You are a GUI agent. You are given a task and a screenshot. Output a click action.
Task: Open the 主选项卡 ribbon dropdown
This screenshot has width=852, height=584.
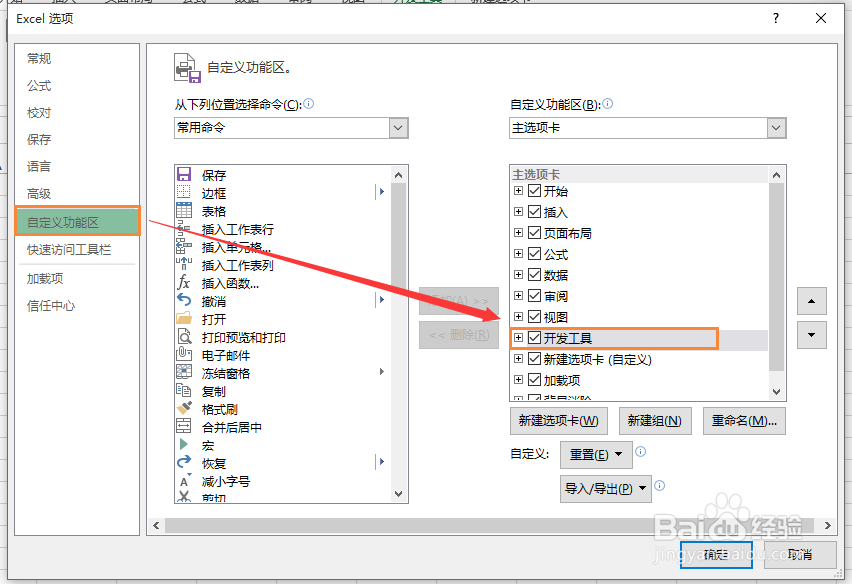pos(776,128)
